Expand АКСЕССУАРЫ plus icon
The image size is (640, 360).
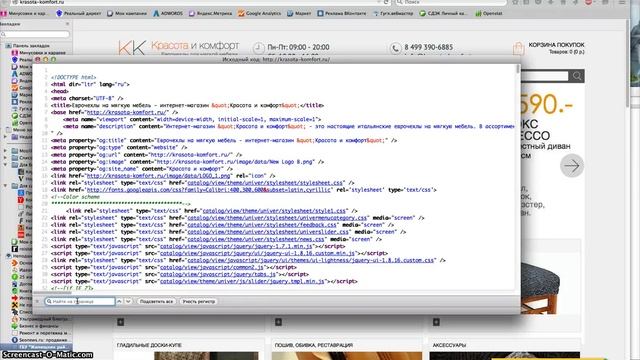(436, 322)
